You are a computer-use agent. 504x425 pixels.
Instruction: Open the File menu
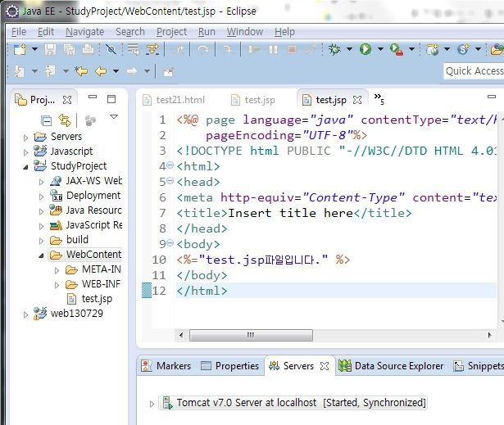tap(19, 32)
